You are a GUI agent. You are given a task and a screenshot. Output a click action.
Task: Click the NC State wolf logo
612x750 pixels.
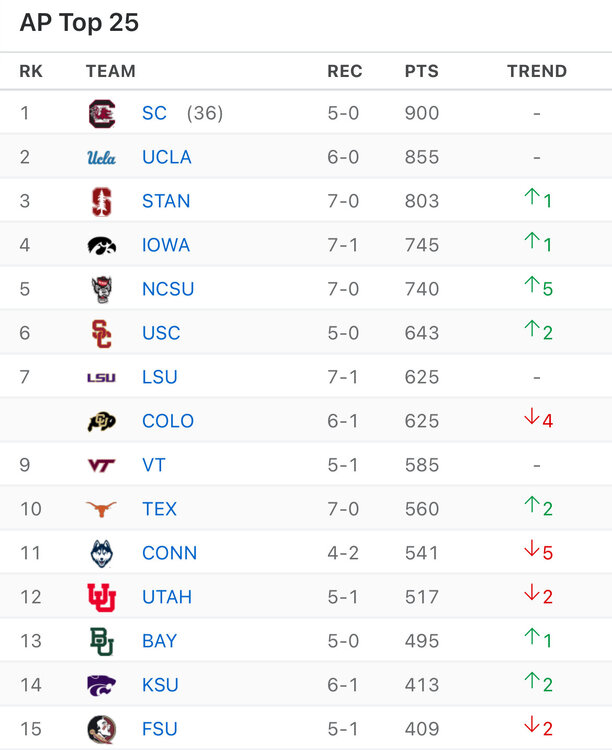101,289
